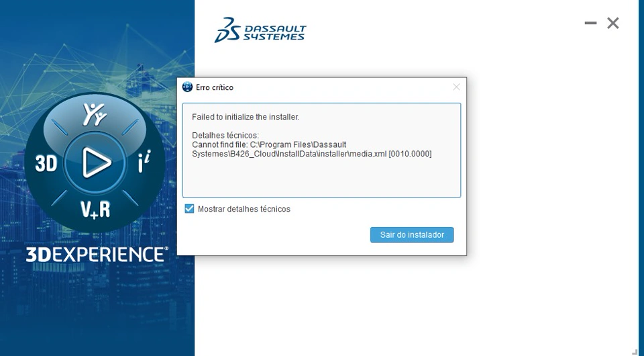Click the social people icon on compass top
The width and height of the screenshot is (644, 356).
coord(95,114)
